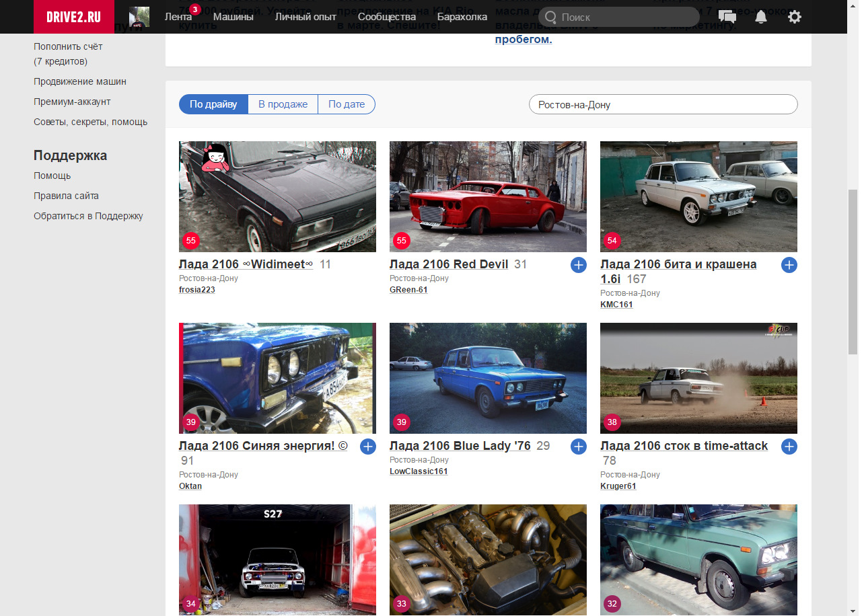Click the 55 drive badge on Red Devil photo
This screenshot has width=864, height=616.
click(402, 241)
